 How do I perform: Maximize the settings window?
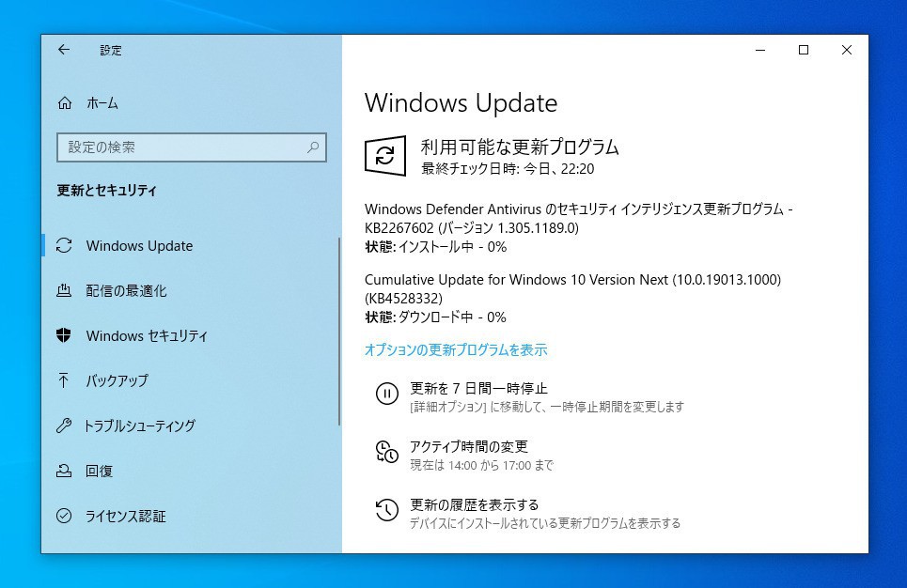(x=804, y=51)
